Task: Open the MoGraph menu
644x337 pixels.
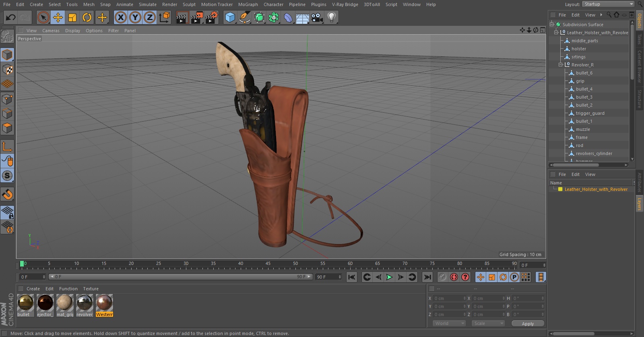Action: tap(248, 4)
